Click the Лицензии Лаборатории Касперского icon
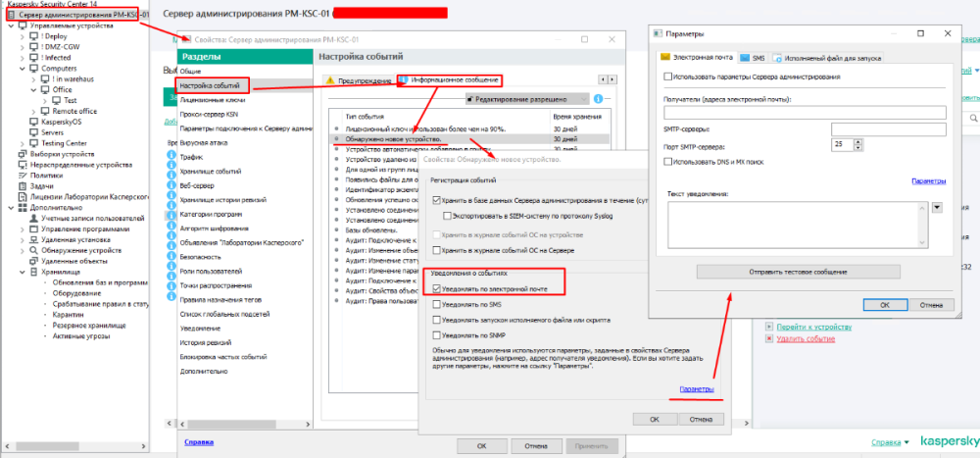Screen dimensions: 980x458 pos(24,196)
